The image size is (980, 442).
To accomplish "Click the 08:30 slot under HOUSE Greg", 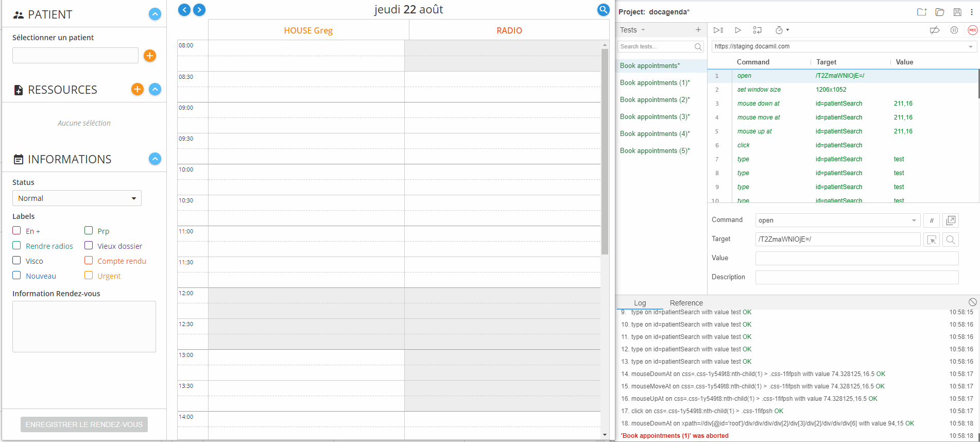I will [306, 79].
